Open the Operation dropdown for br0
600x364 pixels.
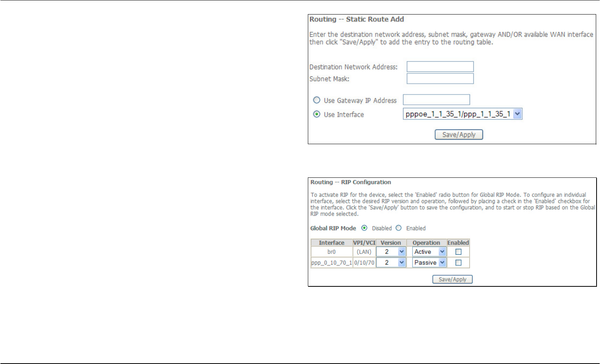(429, 252)
